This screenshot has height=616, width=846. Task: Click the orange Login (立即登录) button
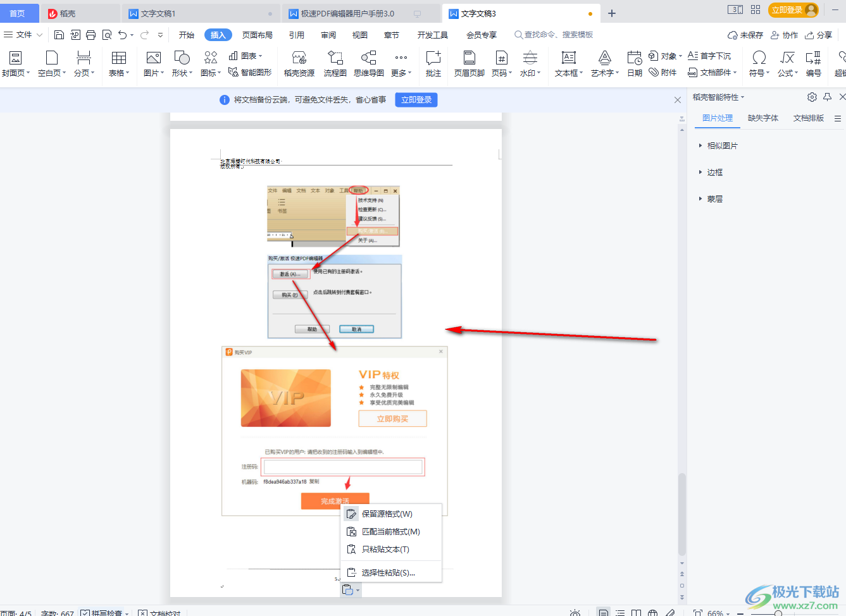[x=793, y=10]
